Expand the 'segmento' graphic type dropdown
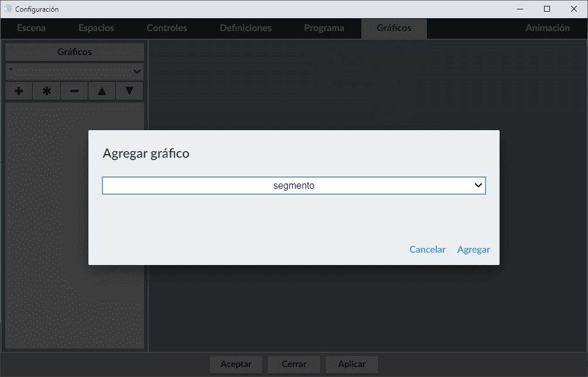 pyautogui.click(x=294, y=185)
